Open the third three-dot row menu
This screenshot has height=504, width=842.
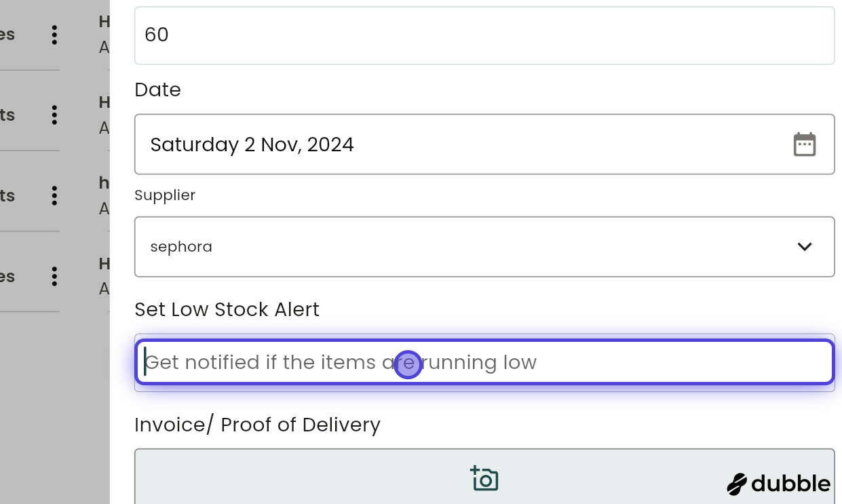click(54, 196)
